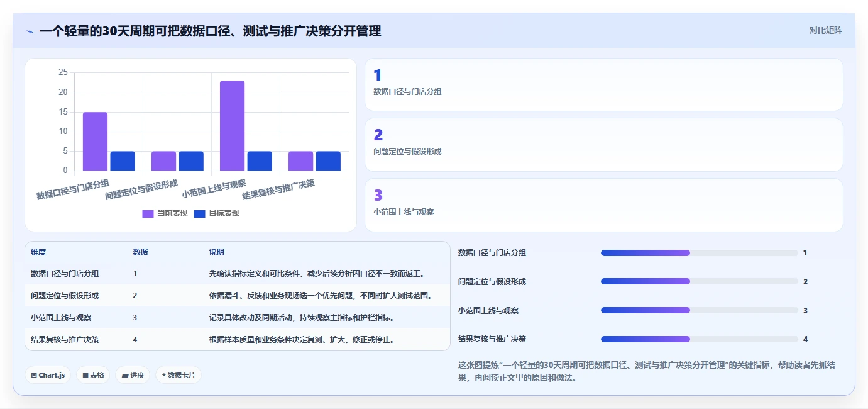Click the 维度 table column header
868x409 pixels.
point(38,252)
